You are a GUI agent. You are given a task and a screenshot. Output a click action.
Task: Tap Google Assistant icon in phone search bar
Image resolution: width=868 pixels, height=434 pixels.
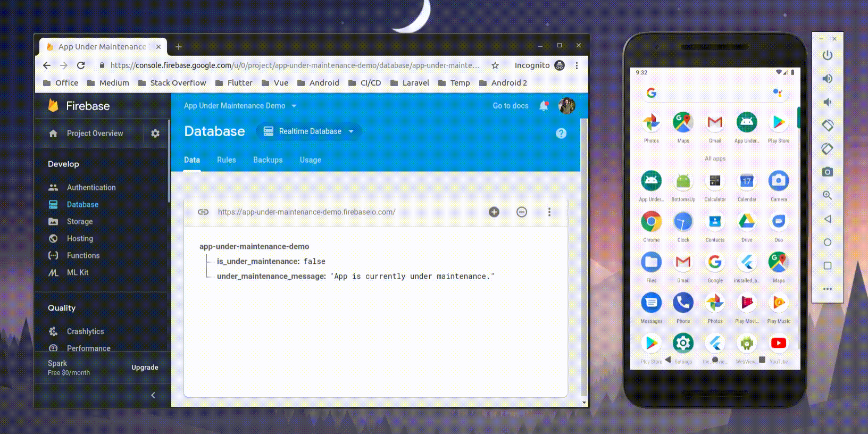coord(777,93)
